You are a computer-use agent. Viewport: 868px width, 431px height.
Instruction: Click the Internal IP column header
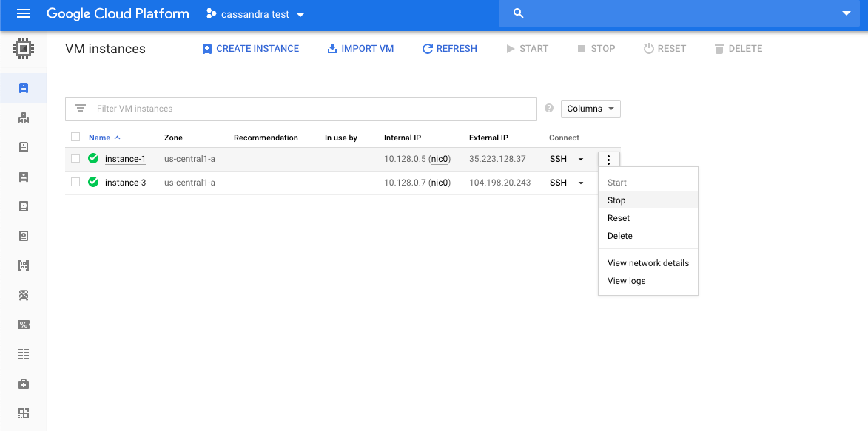[403, 138]
